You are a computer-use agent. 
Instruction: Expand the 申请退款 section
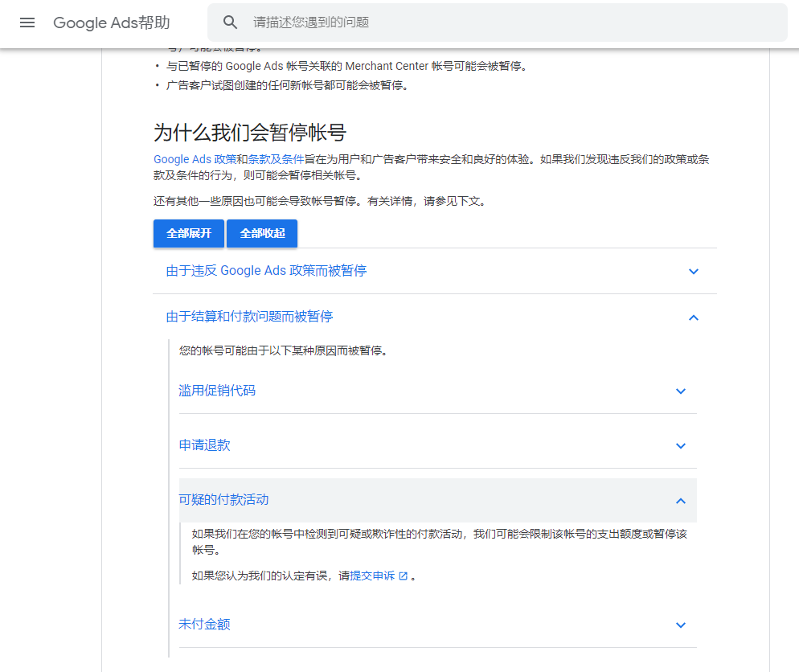[680, 445]
